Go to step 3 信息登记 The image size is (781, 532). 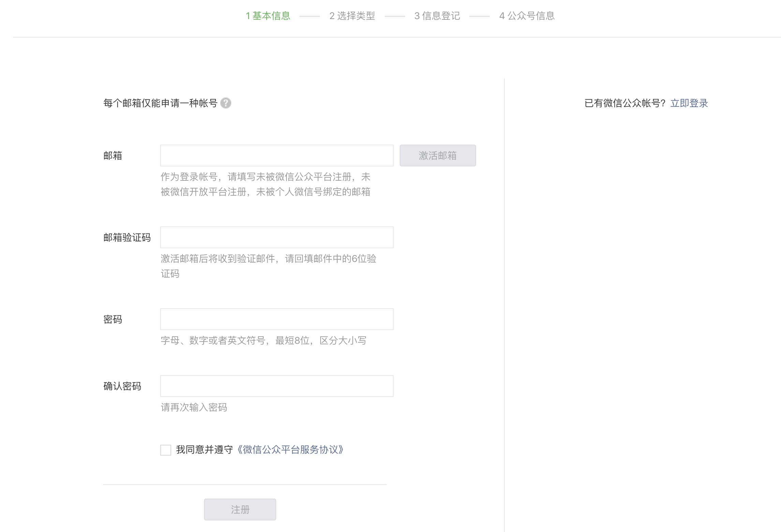point(437,16)
